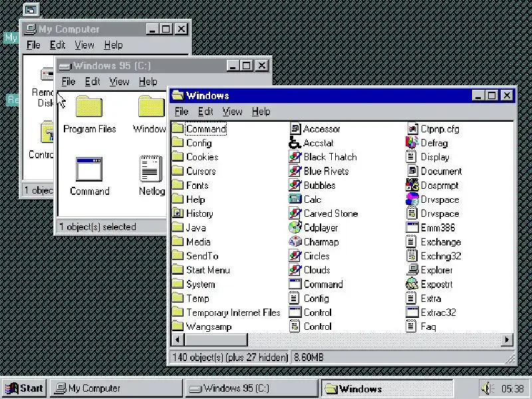Select the Cookies folder
The width and height of the screenshot is (532, 399).
[x=178, y=157]
